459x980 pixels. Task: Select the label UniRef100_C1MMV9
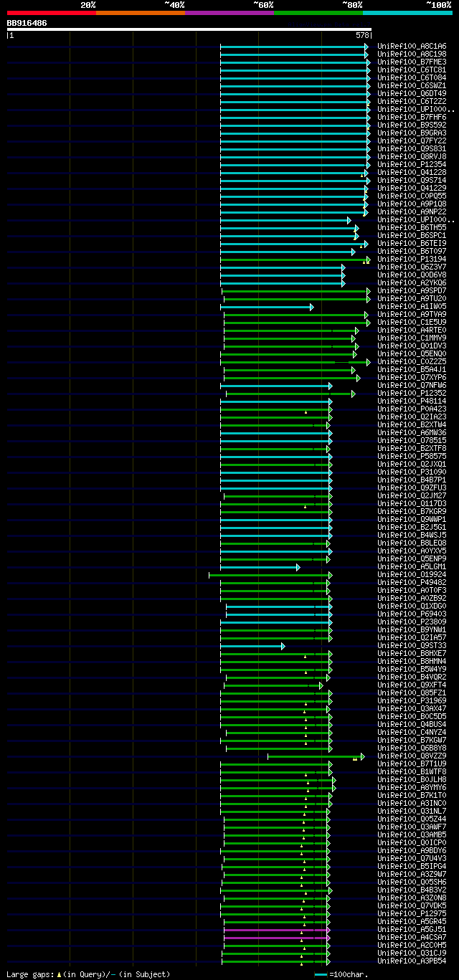pos(412,338)
